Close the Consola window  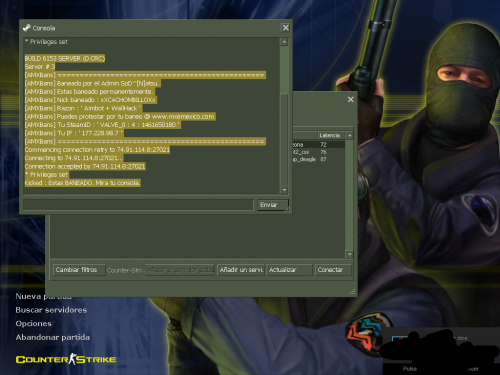tap(286, 28)
